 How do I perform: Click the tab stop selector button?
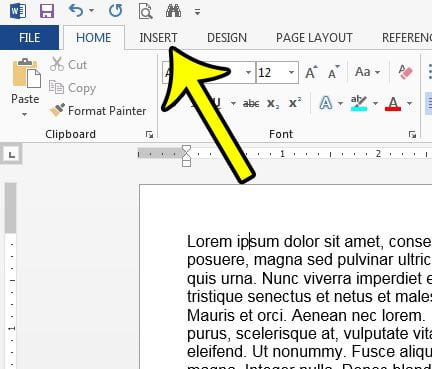coord(12,154)
